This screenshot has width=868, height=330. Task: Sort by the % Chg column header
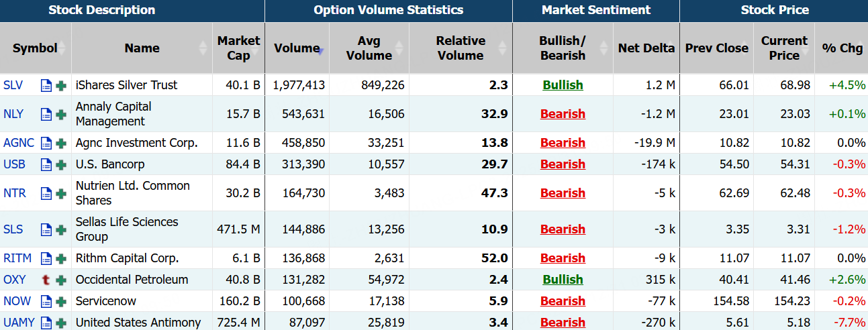pos(842,48)
